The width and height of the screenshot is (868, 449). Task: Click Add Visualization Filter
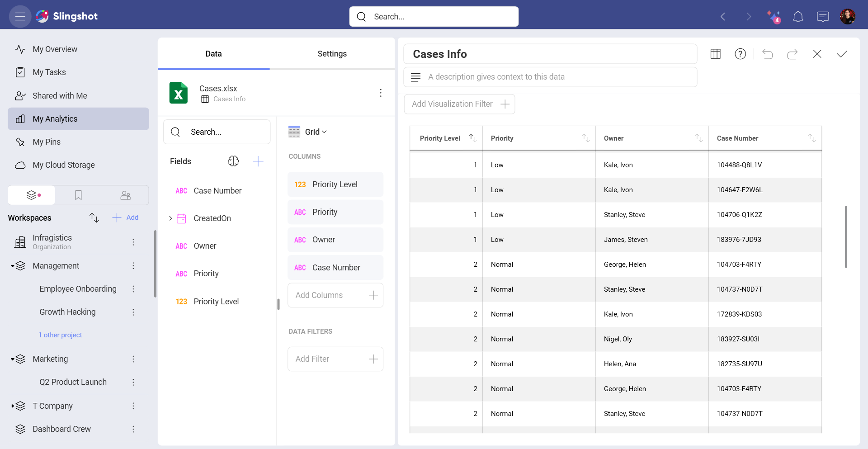click(459, 104)
